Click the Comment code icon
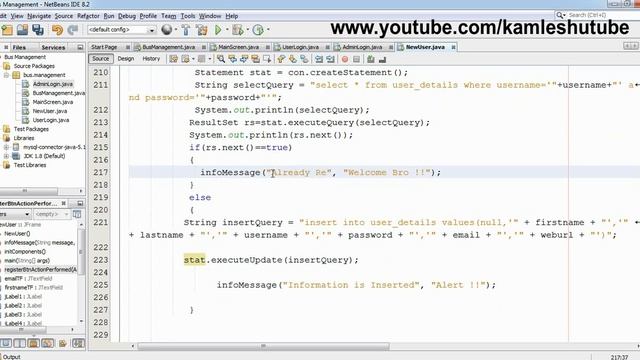 point(371,59)
